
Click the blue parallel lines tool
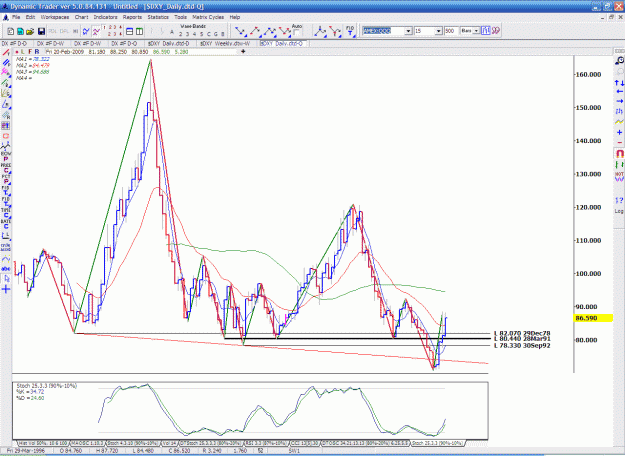(6, 63)
